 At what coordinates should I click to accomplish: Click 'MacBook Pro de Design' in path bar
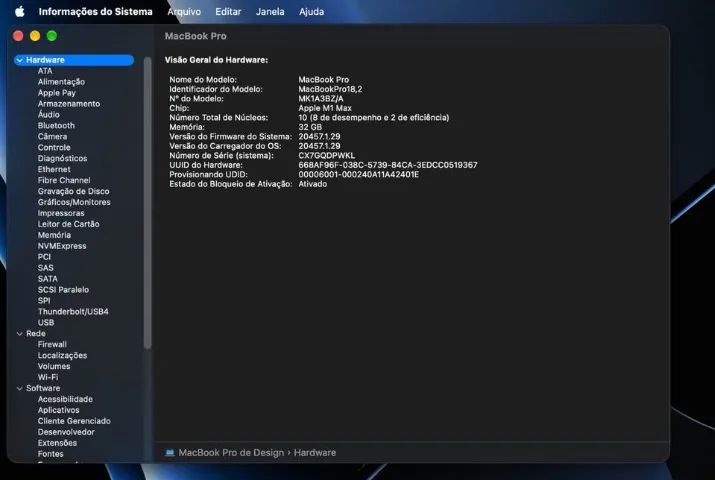point(231,453)
